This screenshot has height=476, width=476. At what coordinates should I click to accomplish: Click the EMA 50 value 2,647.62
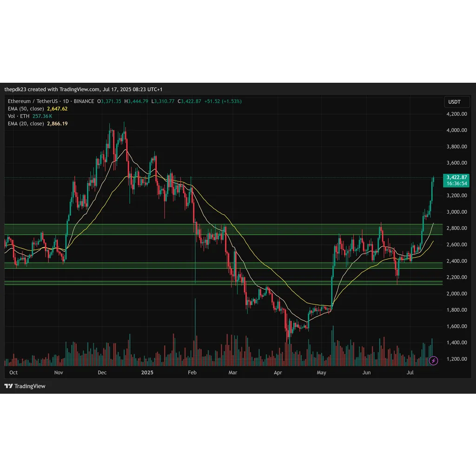point(57,109)
